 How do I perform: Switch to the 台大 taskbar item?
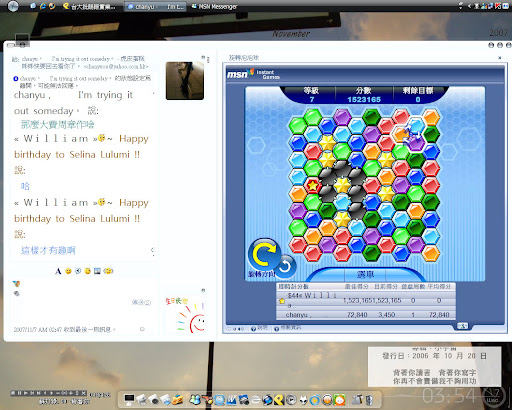[x=89, y=6]
